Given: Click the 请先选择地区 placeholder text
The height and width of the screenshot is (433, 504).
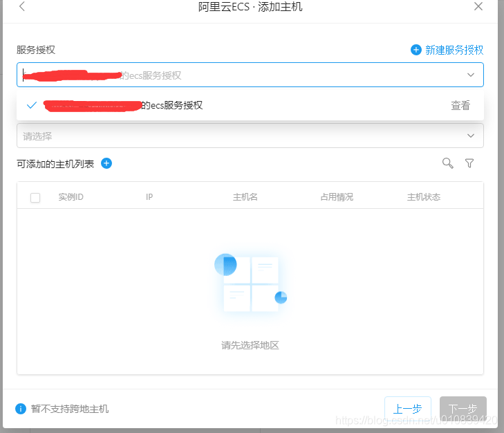Looking at the screenshot, I should point(250,345).
